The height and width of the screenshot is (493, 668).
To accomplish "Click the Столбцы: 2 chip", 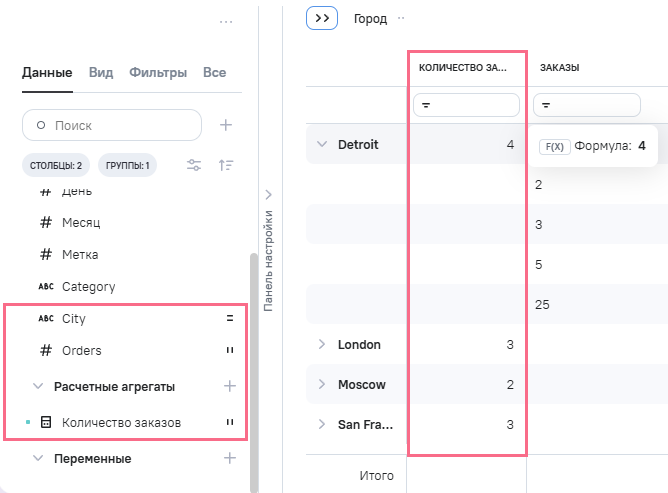I will pos(55,165).
